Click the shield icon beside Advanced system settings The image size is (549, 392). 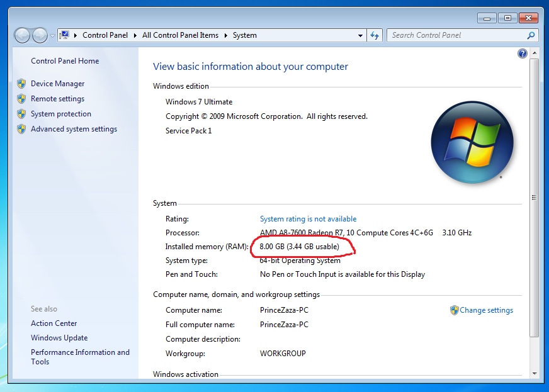pyautogui.click(x=21, y=129)
